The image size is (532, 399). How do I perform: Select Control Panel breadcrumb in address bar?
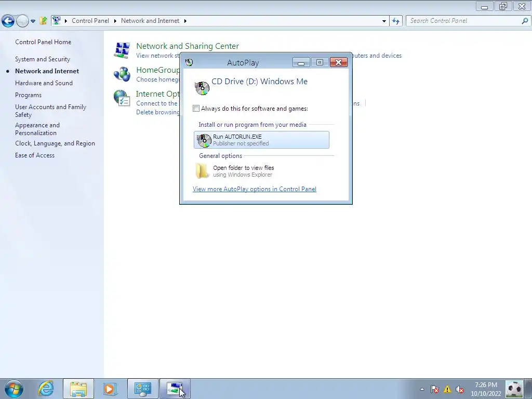[x=90, y=21]
